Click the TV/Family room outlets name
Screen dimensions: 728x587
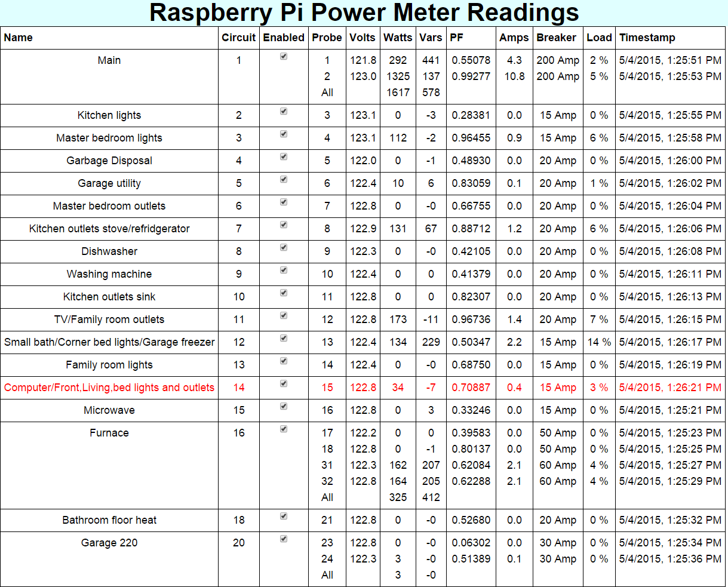tap(109, 319)
